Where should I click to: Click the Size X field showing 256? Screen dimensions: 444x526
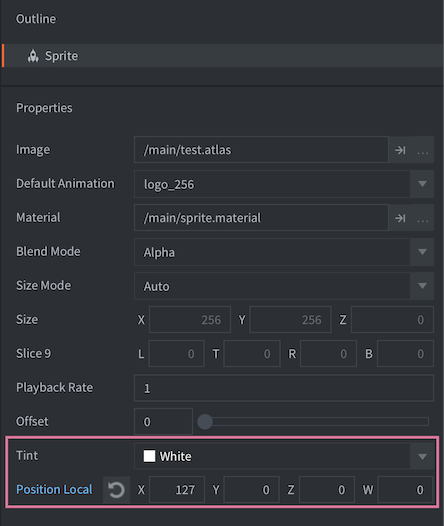click(x=190, y=320)
